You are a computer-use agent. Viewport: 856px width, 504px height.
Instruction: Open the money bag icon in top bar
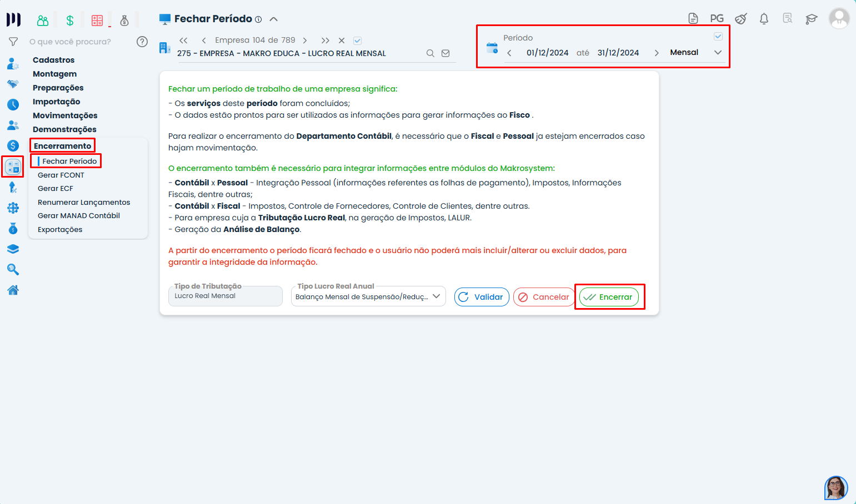(x=124, y=21)
